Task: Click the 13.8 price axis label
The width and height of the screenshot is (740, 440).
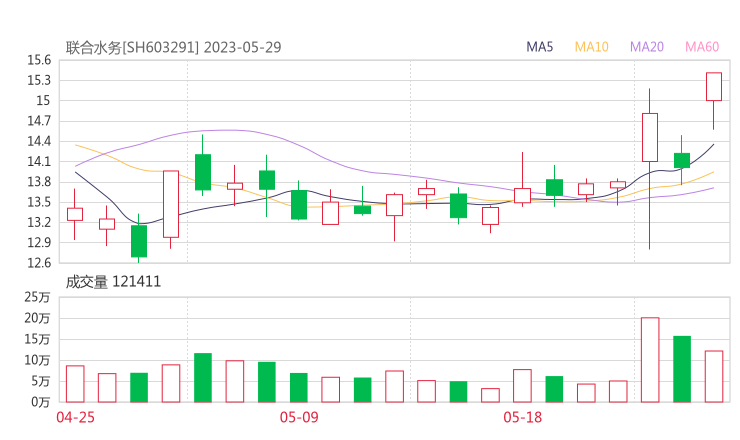Action: click(39, 182)
